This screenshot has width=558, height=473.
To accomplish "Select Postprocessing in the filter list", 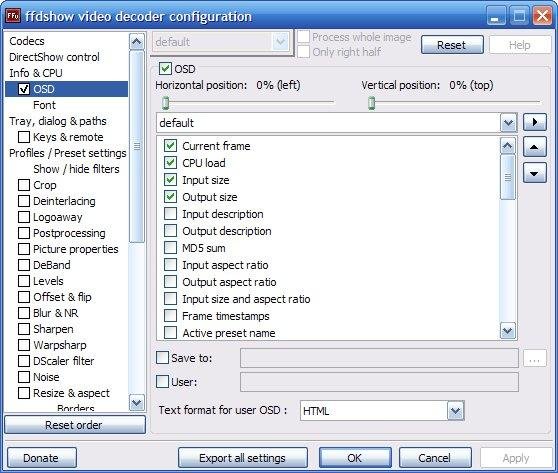I will pyautogui.click(x=69, y=233).
